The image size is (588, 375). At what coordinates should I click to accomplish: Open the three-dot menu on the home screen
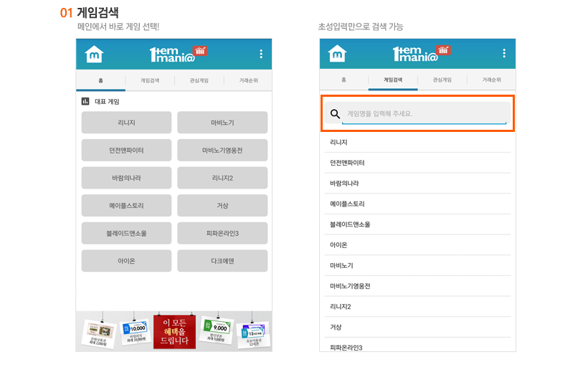click(261, 54)
